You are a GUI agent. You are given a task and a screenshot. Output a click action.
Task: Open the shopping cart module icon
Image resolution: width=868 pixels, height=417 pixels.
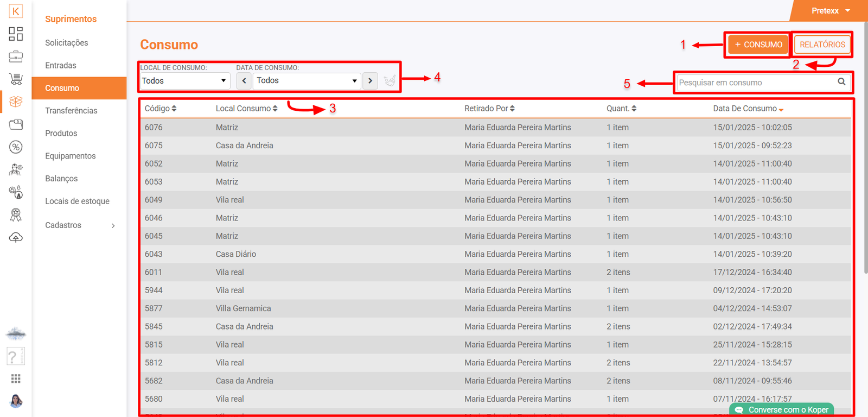click(16, 79)
